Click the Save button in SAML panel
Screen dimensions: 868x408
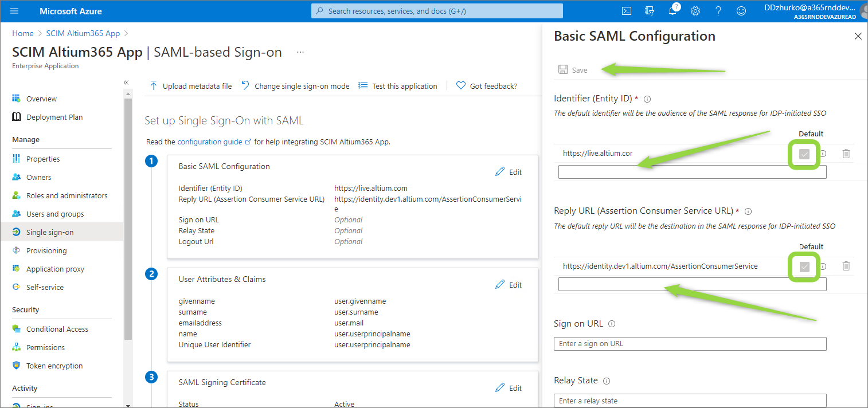[x=573, y=70]
